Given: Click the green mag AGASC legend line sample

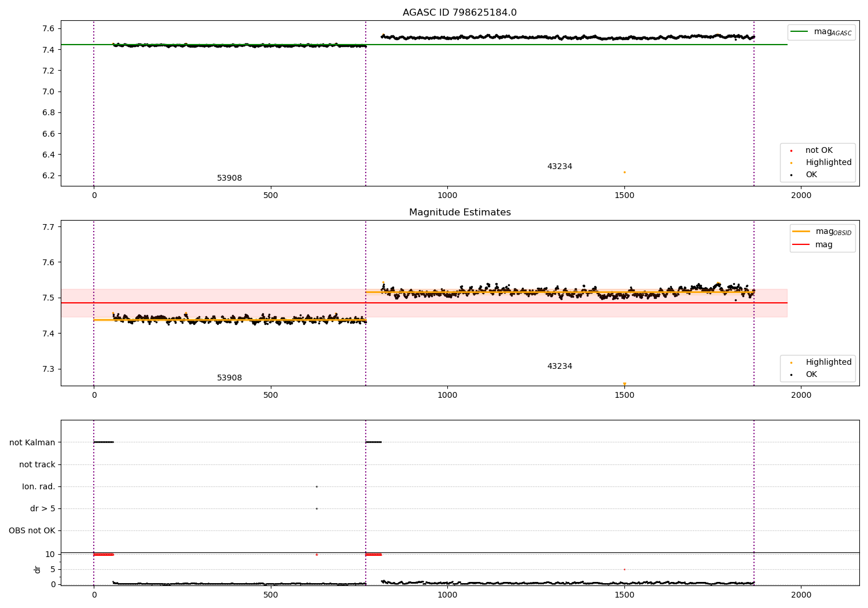Looking at the screenshot, I should (x=800, y=32).
